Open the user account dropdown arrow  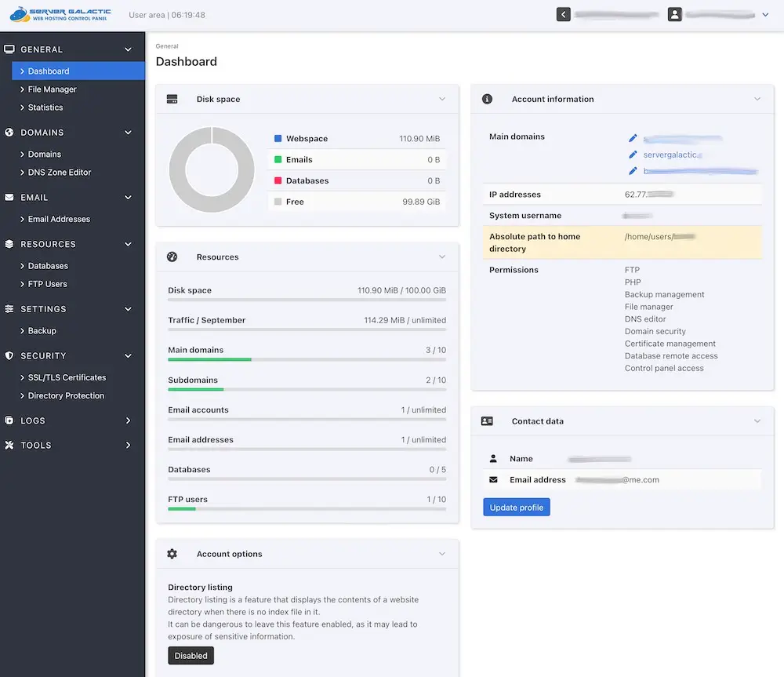pos(765,14)
